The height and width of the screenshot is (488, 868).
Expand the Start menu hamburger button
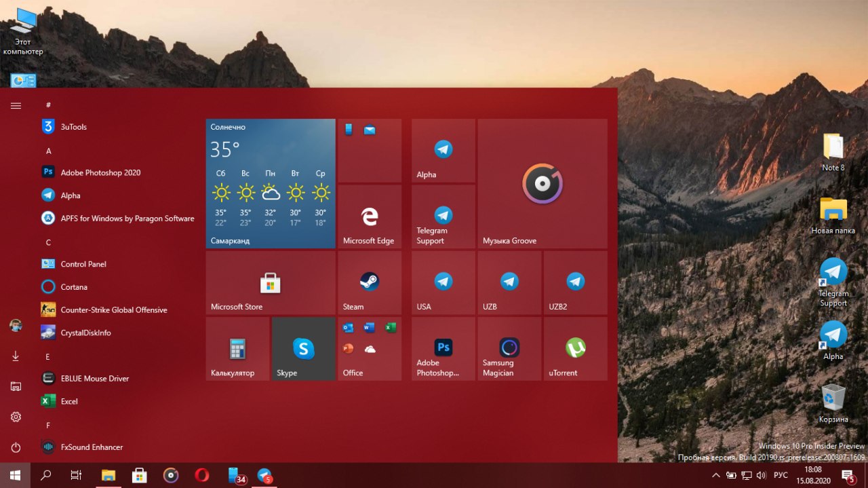(x=16, y=105)
